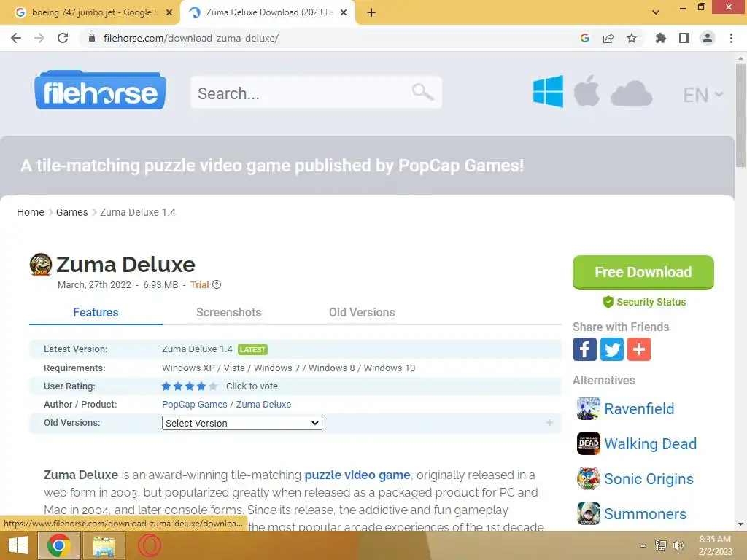Click the Summoners game icon
This screenshot has width=747, height=560.
(x=589, y=513)
